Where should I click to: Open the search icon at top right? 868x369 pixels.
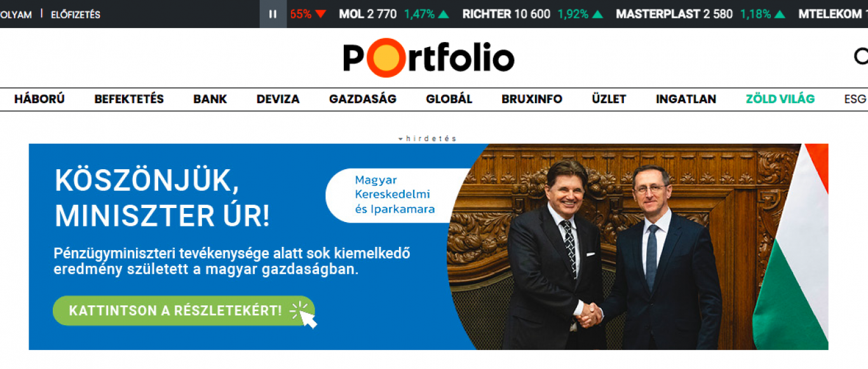861,57
